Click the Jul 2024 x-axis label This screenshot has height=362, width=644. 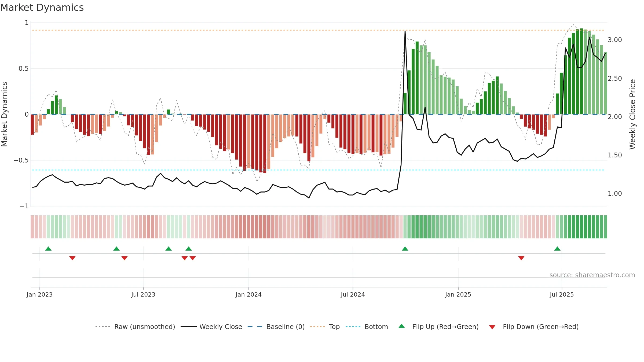point(353,294)
